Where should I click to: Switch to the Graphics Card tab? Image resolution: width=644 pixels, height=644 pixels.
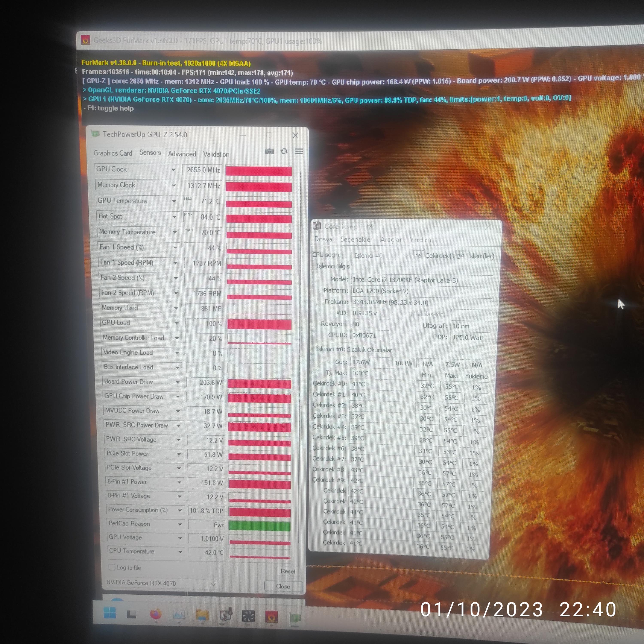[x=113, y=153]
